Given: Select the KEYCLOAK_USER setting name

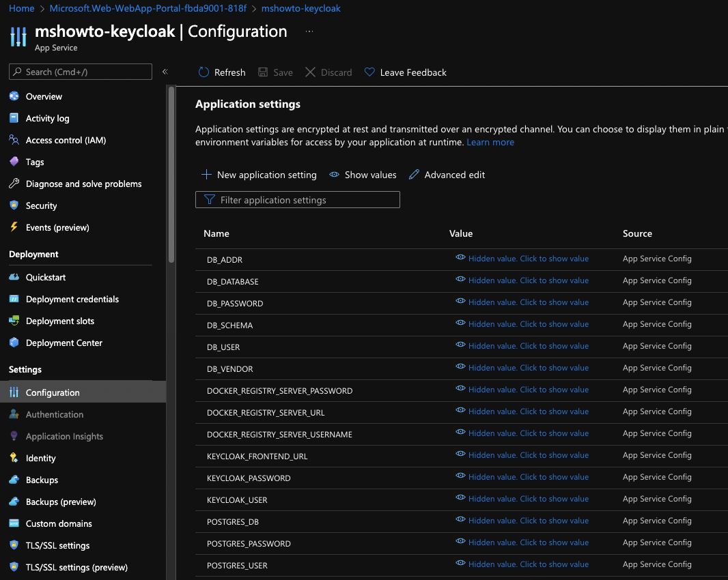Looking at the screenshot, I should (237, 499).
